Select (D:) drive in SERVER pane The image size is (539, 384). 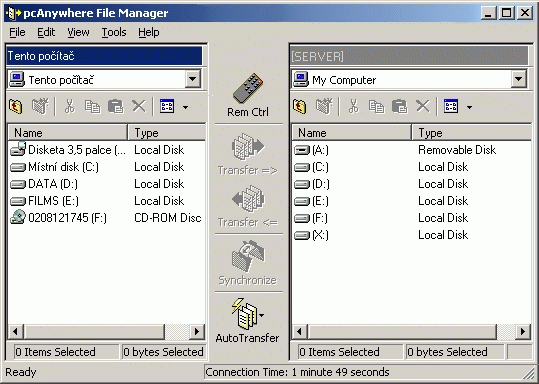312,184
